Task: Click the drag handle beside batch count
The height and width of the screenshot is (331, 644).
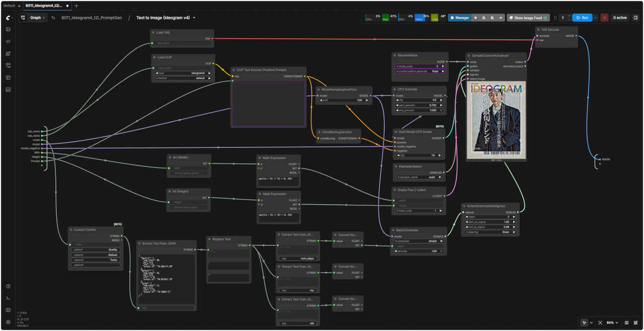Action: [x=555, y=18]
